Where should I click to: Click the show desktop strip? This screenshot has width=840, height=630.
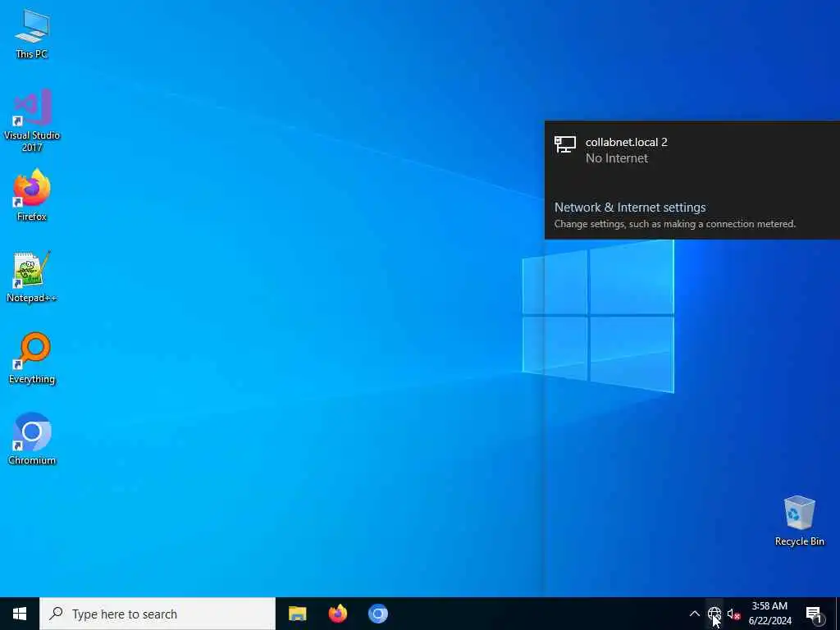[x=837, y=614]
